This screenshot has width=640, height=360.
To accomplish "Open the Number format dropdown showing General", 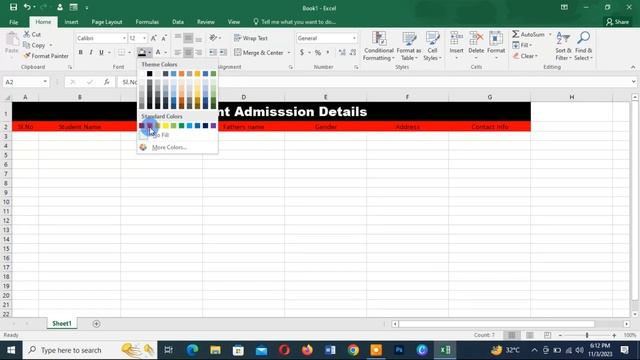I will pos(354,38).
